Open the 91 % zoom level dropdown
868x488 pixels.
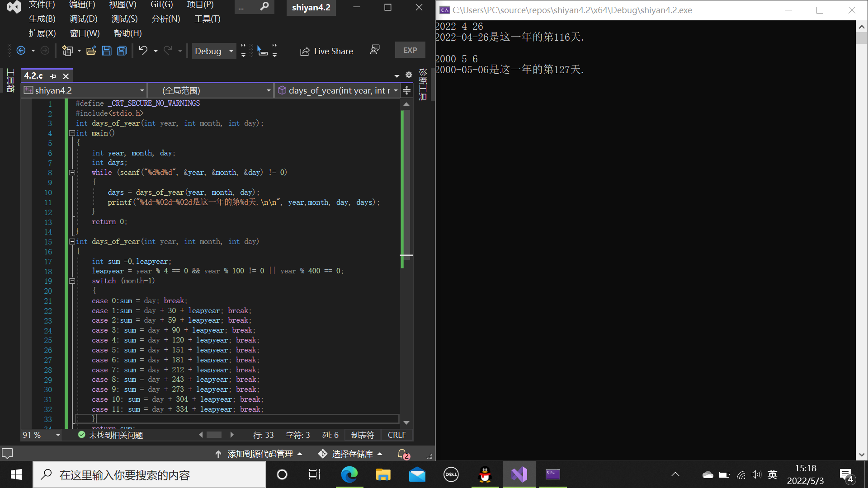coord(58,435)
